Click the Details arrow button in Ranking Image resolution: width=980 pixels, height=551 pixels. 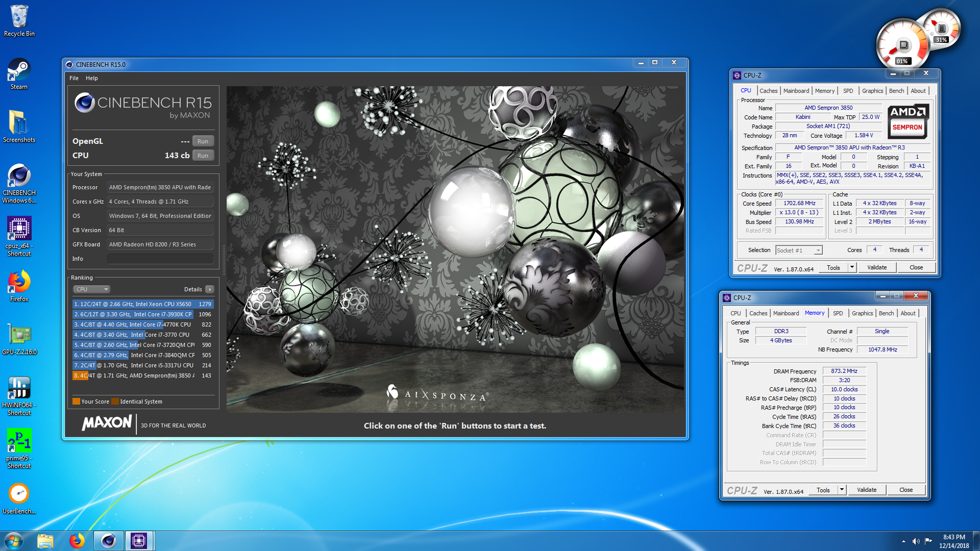point(210,289)
